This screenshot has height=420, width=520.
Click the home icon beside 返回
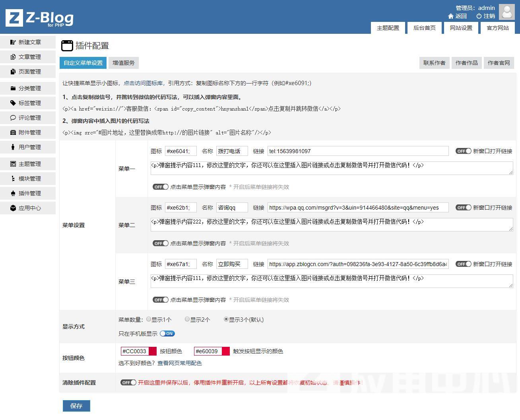(450, 16)
